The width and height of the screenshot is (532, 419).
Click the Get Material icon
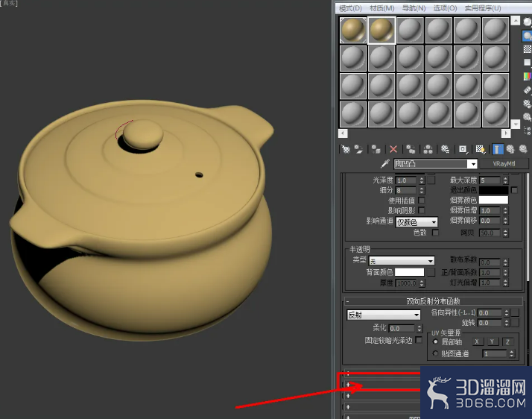tap(346, 149)
